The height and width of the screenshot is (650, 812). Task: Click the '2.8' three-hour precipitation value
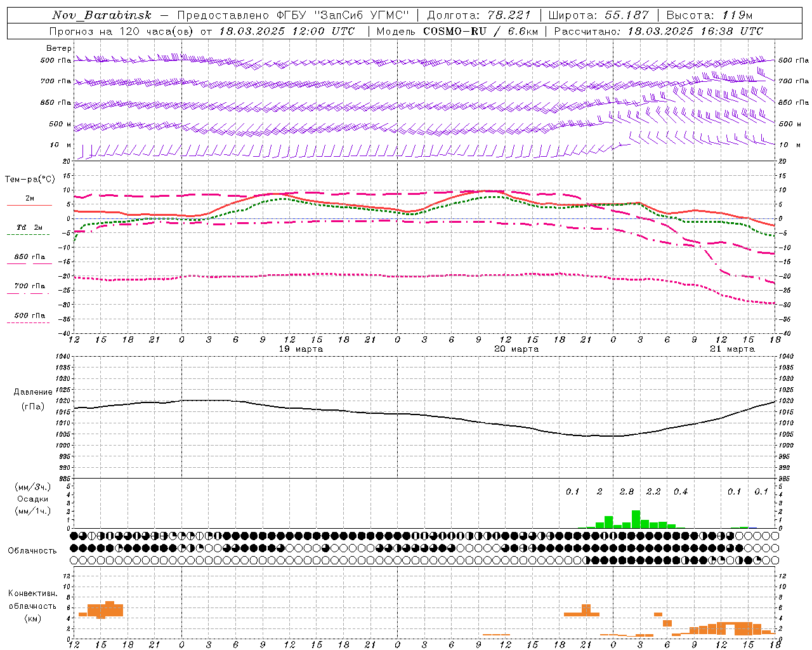tap(627, 491)
